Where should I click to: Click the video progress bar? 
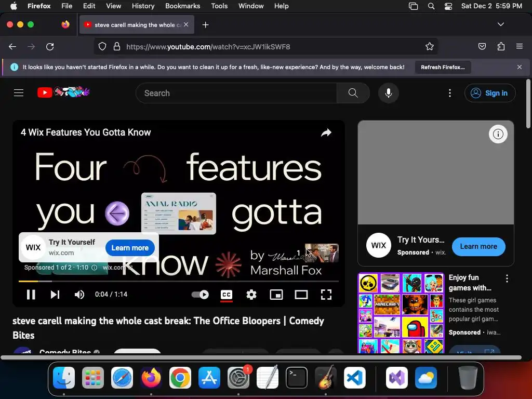179,281
